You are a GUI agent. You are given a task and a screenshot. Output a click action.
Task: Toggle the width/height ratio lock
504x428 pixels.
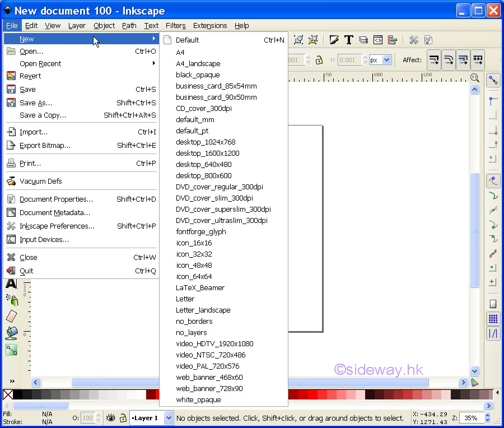click(x=319, y=60)
